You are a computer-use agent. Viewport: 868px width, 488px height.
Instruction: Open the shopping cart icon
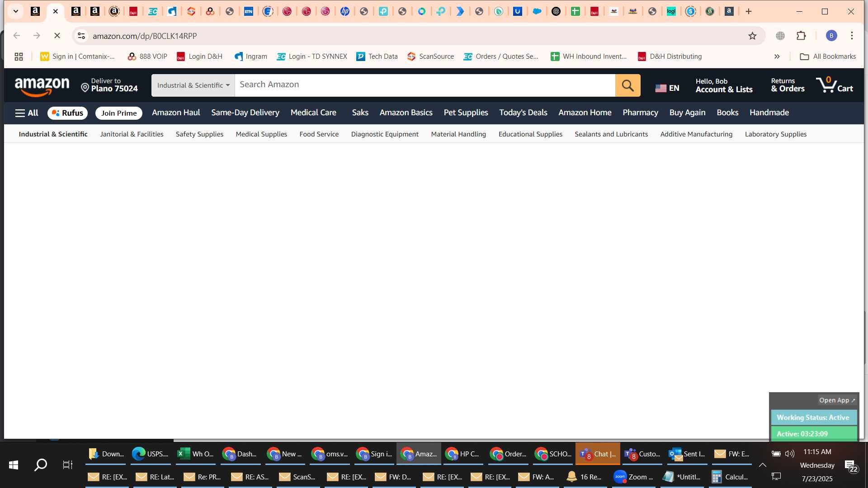tap(835, 84)
